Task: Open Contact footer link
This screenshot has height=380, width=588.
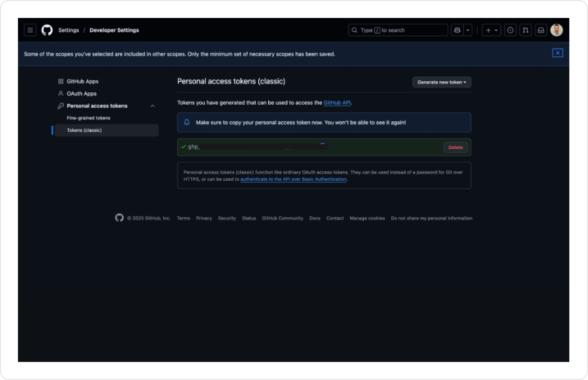Action: [335, 218]
